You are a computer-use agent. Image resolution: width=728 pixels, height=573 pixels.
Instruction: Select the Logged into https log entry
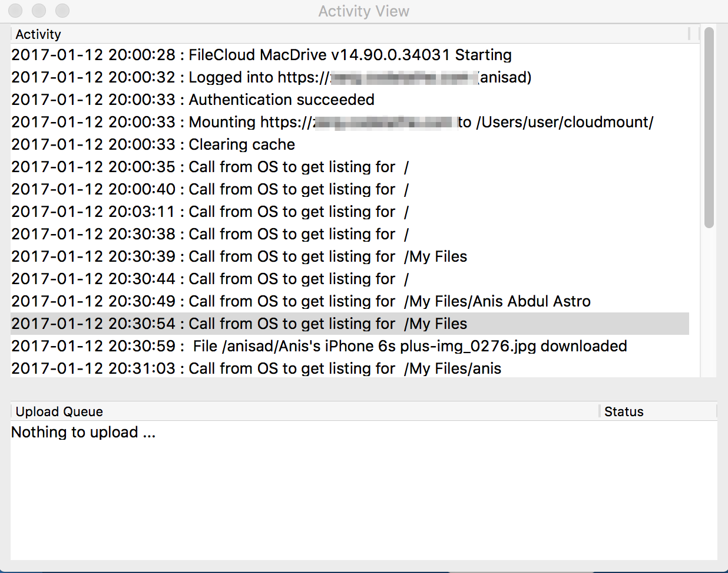point(271,77)
